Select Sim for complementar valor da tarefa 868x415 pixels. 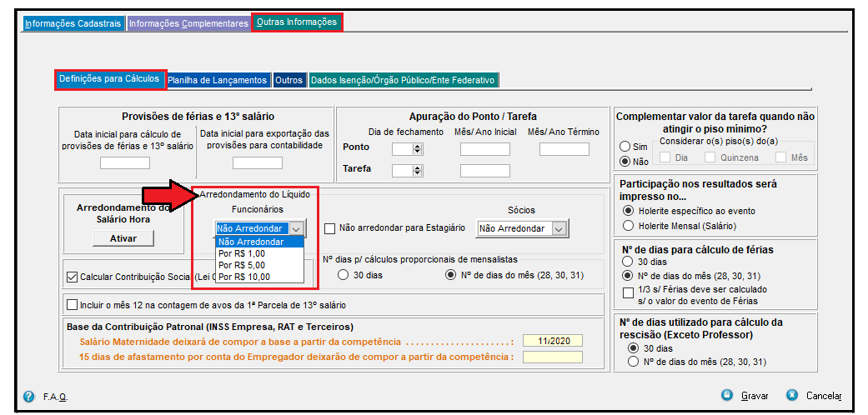(625, 147)
